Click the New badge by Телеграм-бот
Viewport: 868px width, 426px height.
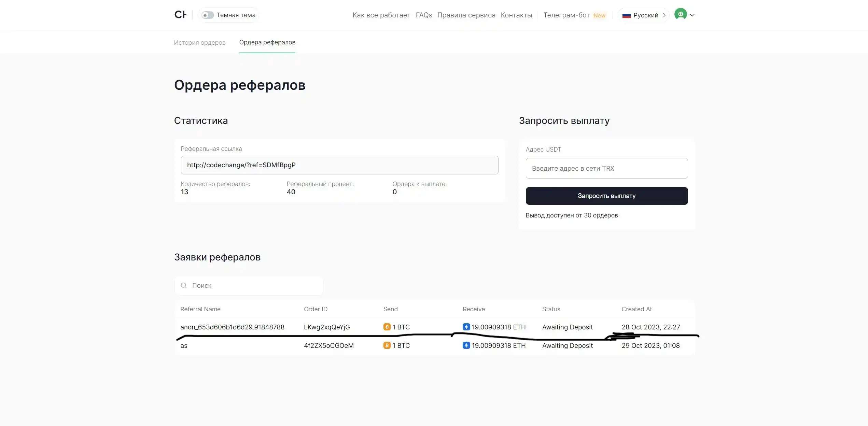[599, 15]
